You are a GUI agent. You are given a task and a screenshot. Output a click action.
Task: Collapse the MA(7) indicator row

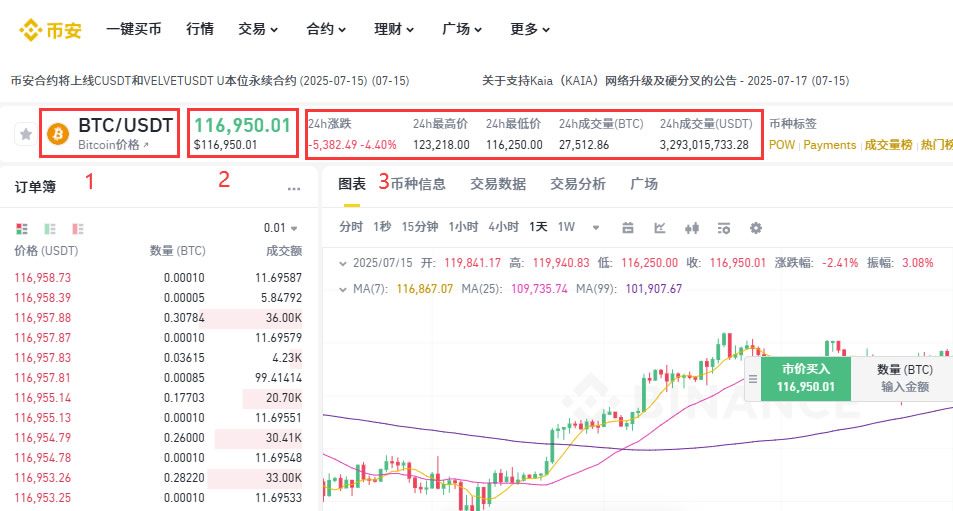coord(343,289)
